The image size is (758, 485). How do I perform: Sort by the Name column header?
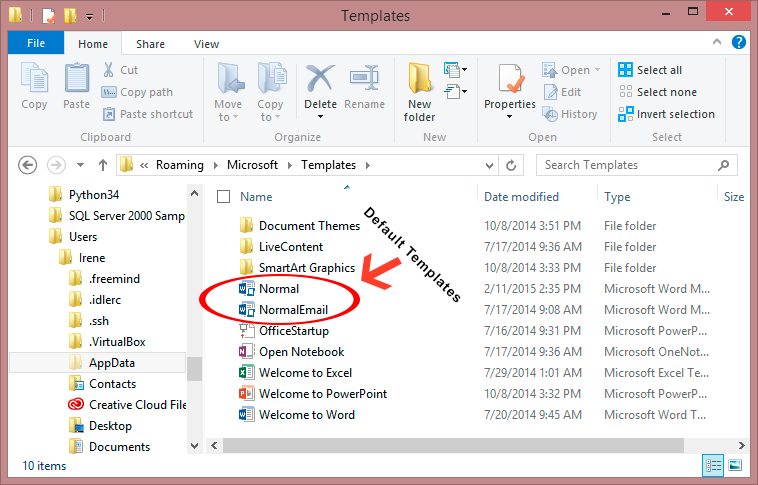(256, 197)
